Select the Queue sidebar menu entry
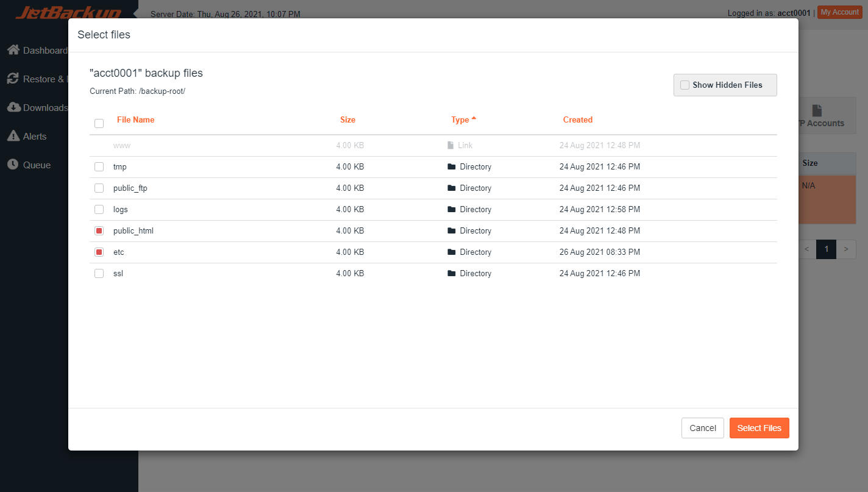This screenshot has height=492, width=868. 29,165
